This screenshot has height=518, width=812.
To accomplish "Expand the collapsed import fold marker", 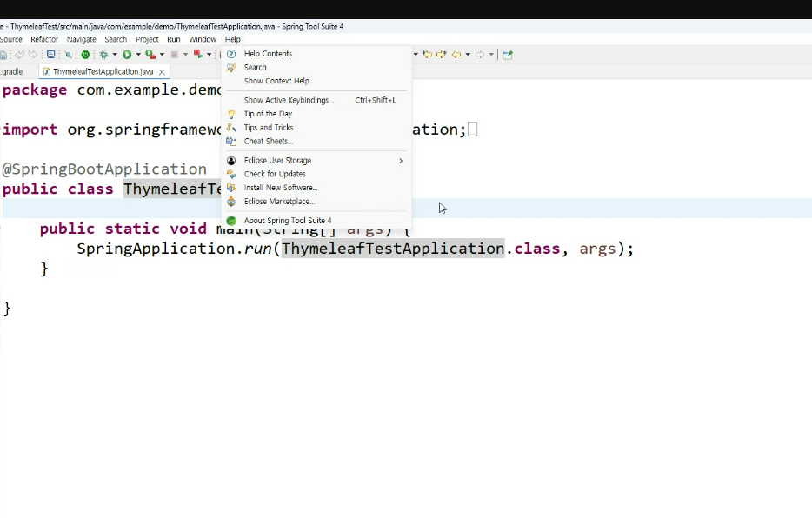I will point(472,129).
